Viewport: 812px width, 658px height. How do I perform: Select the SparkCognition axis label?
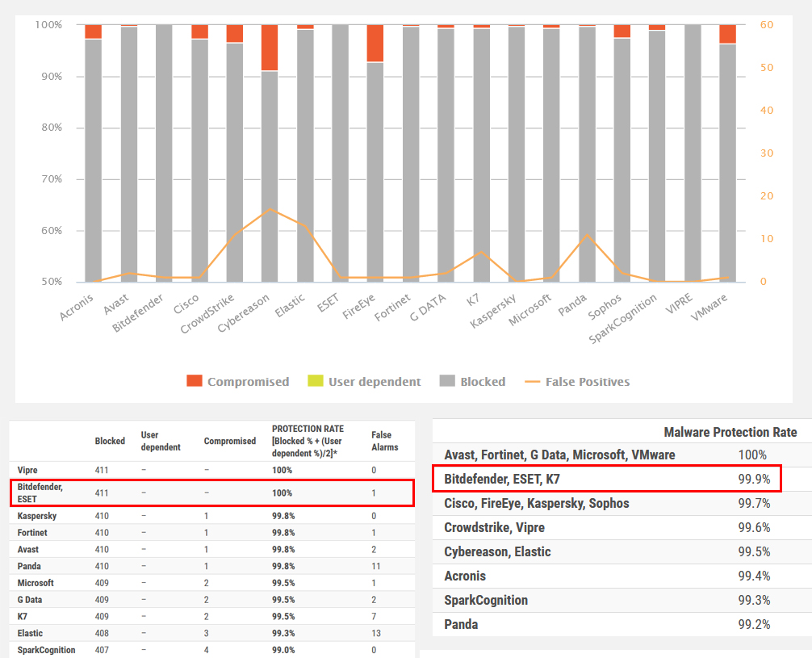[622, 318]
